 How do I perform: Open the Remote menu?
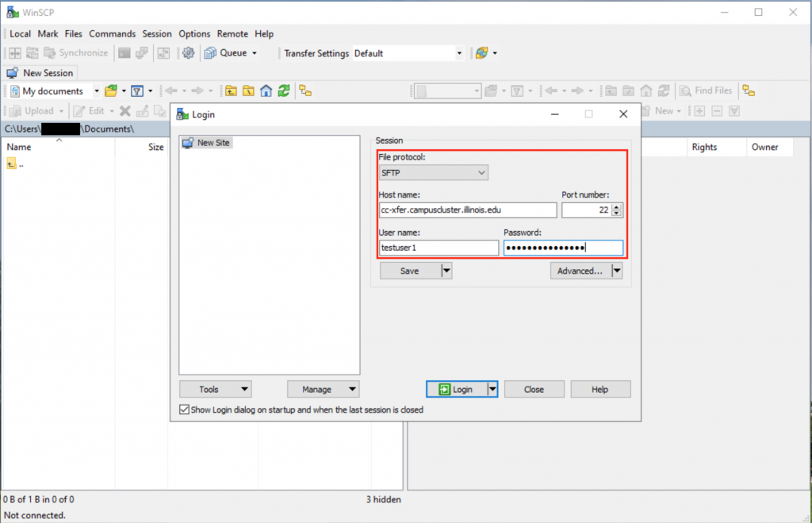point(232,33)
